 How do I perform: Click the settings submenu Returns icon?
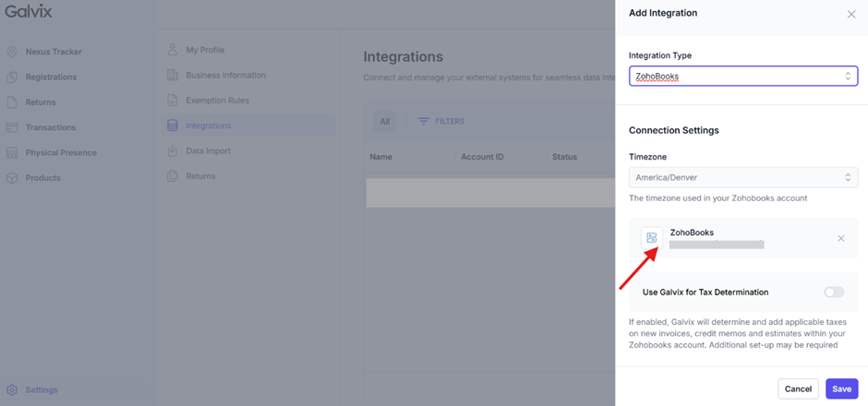(x=173, y=176)
